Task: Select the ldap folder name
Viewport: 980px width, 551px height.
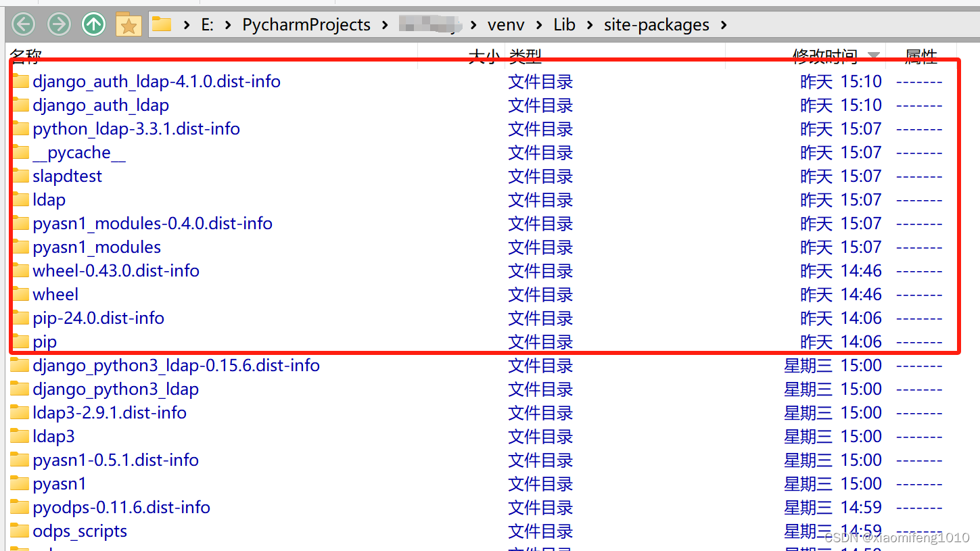Action: (x=49, y=200)
